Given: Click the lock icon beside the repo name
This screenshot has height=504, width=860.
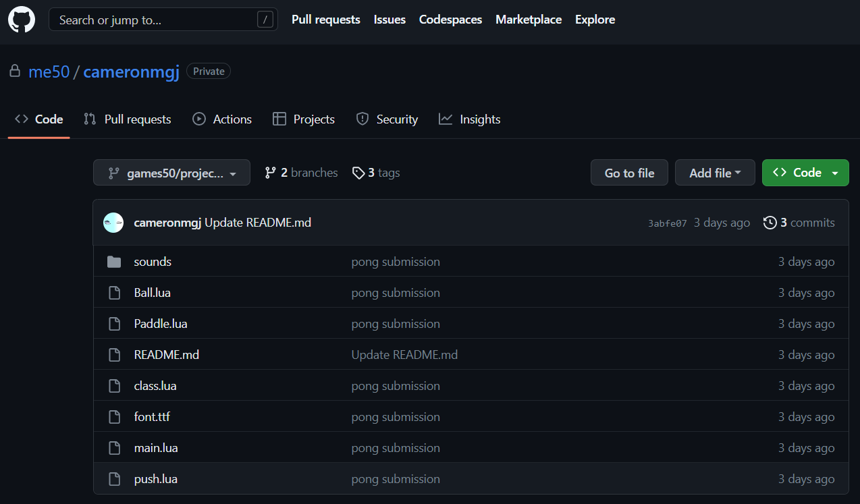Looking at the screenshot, I should [x=14, y=71].
